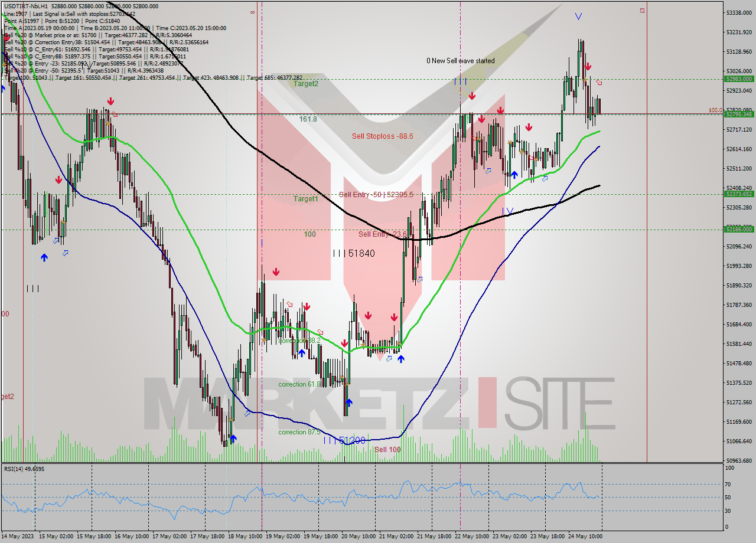Click '19 May 18:00' on time axis

[x=320, y=536]
